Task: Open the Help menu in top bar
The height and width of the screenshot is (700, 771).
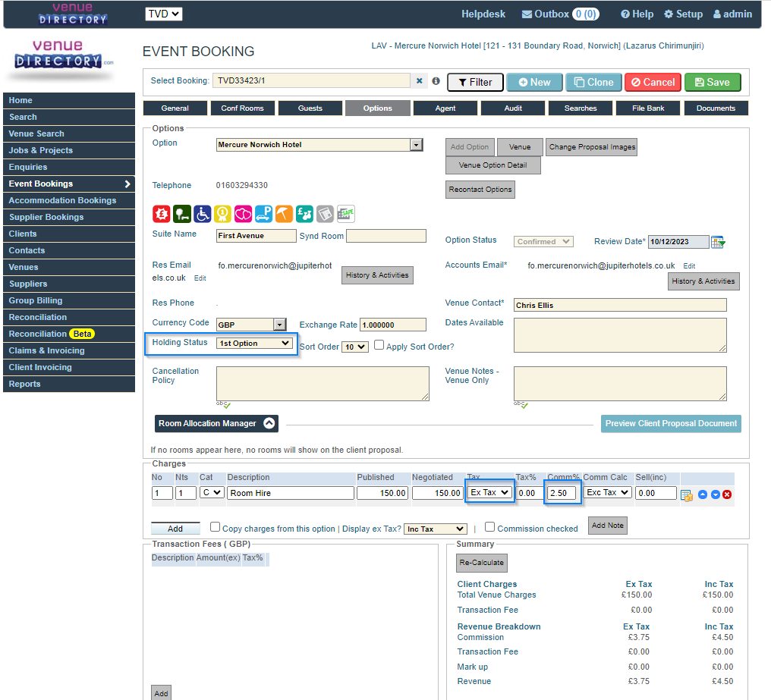Action: point(637,14)
